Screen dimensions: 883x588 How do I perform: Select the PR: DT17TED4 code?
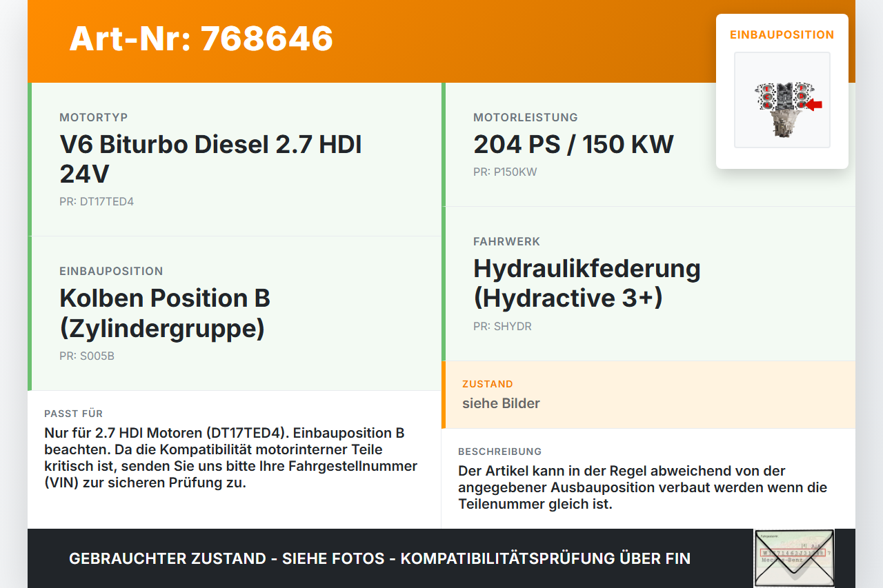pos(97,202)
